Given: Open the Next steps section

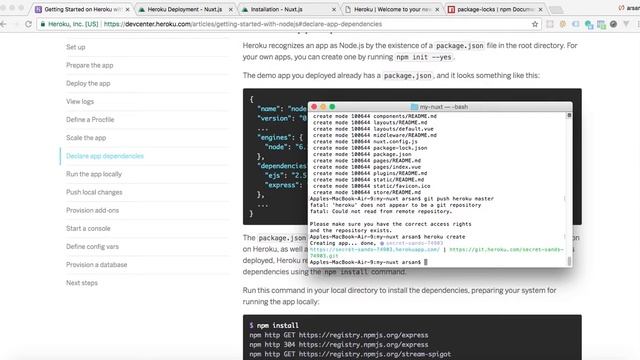Looking at the screenshot, I should tap(82, 283).
